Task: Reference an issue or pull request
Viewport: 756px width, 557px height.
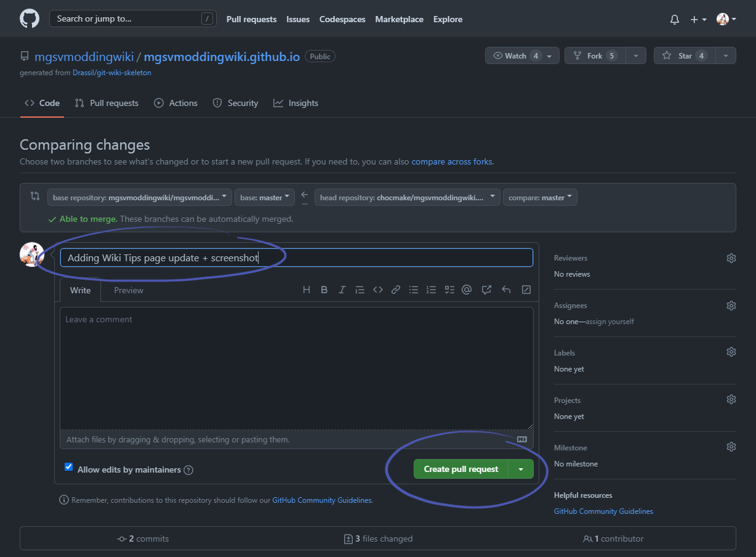Action: click(486, 290)
